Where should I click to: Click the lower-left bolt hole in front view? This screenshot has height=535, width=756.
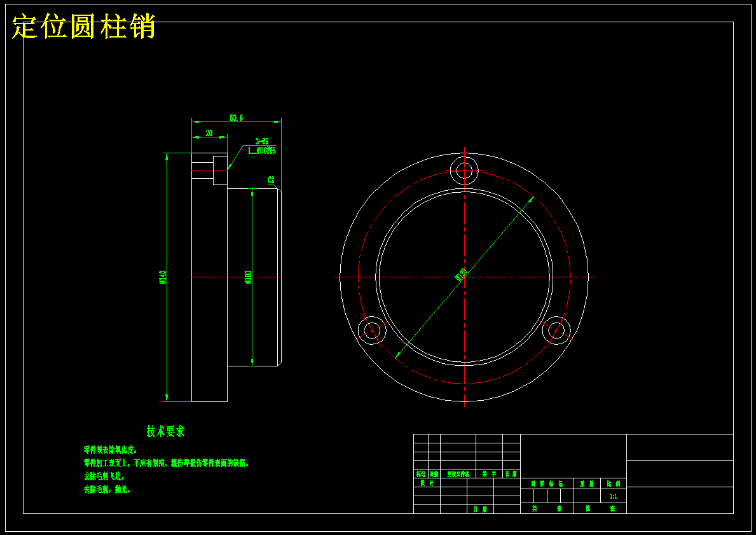click(372, 330)
